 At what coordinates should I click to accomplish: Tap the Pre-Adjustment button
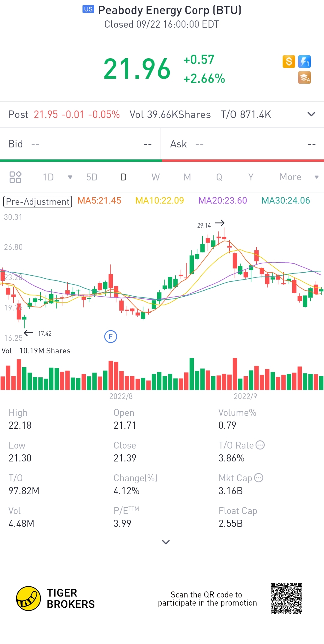pos(37,201)
